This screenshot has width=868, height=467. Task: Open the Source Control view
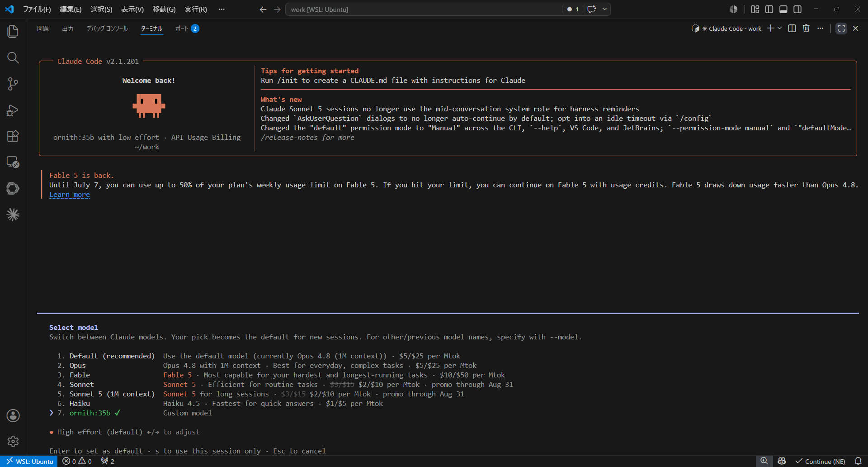point(13,84)
